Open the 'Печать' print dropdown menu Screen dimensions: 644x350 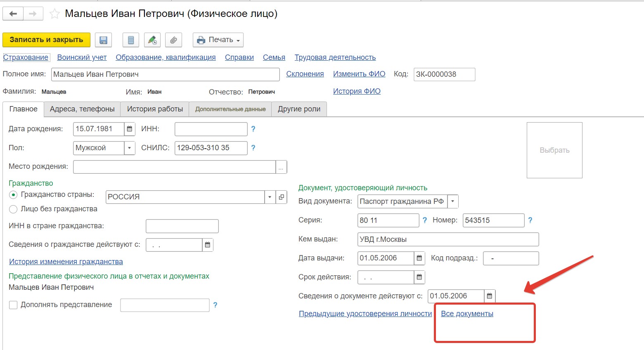point(218,40)
